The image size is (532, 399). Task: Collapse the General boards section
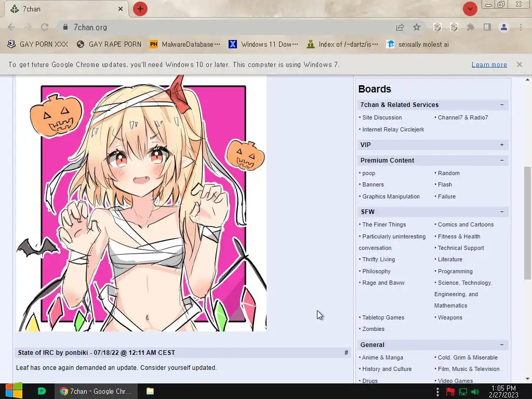(502, 345)
